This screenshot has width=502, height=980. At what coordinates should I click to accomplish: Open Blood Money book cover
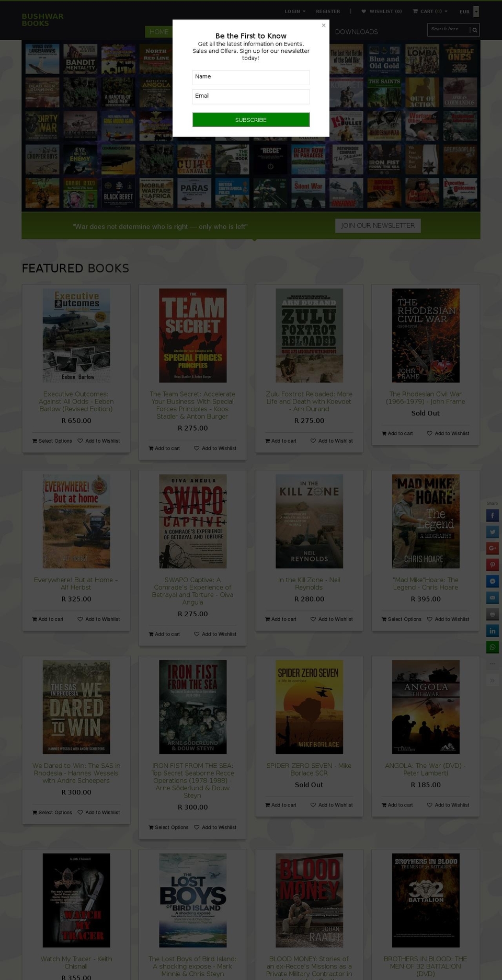pyautogui.click(x=309, y=901)
